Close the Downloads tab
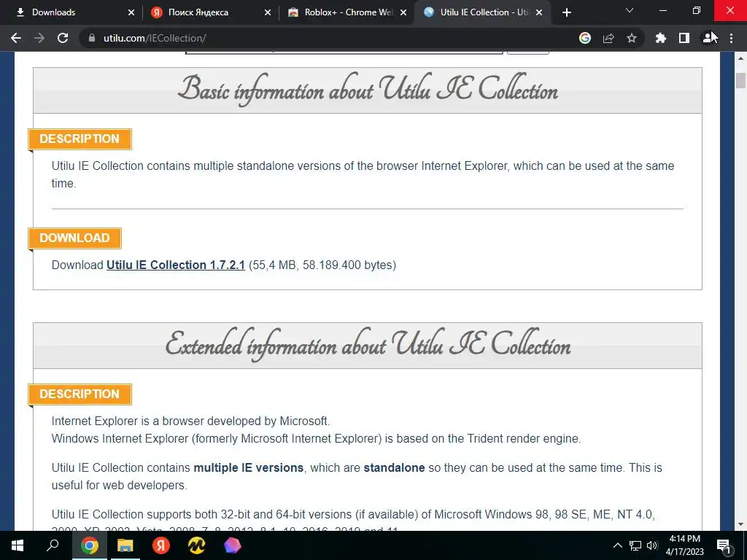747x560 pixels. click(131, 12)
